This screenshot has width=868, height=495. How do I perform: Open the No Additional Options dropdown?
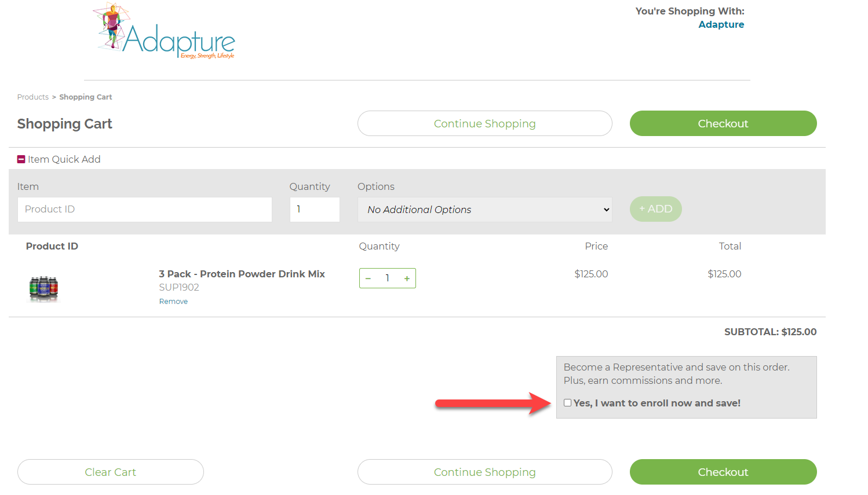click(x=484, y=210)
